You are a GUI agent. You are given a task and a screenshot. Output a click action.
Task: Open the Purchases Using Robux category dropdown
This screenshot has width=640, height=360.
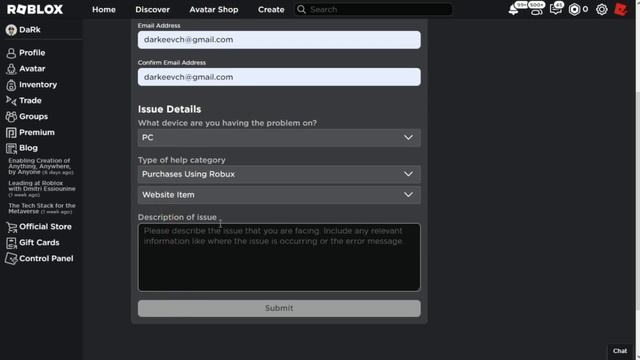tap(279, 174)
